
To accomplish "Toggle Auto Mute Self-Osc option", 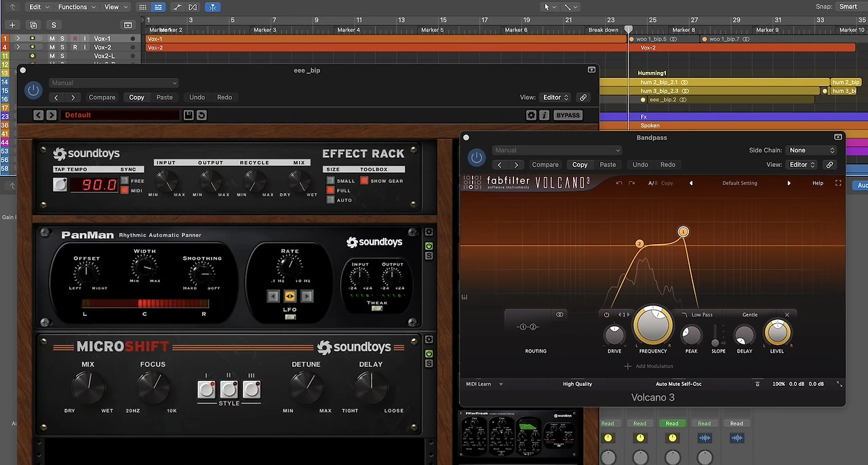I will pyautogui.click(x=678, y=384).
